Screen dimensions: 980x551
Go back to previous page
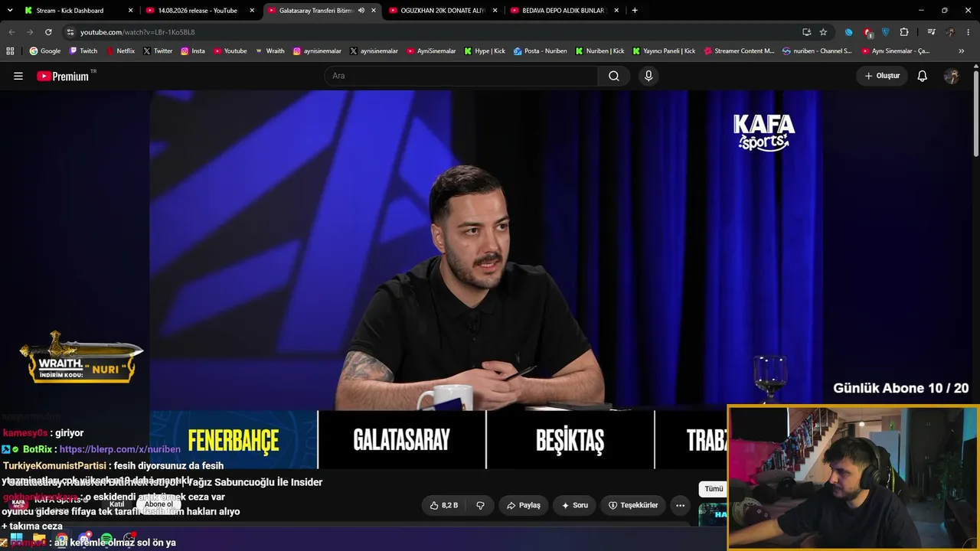(x=11, y=32)
